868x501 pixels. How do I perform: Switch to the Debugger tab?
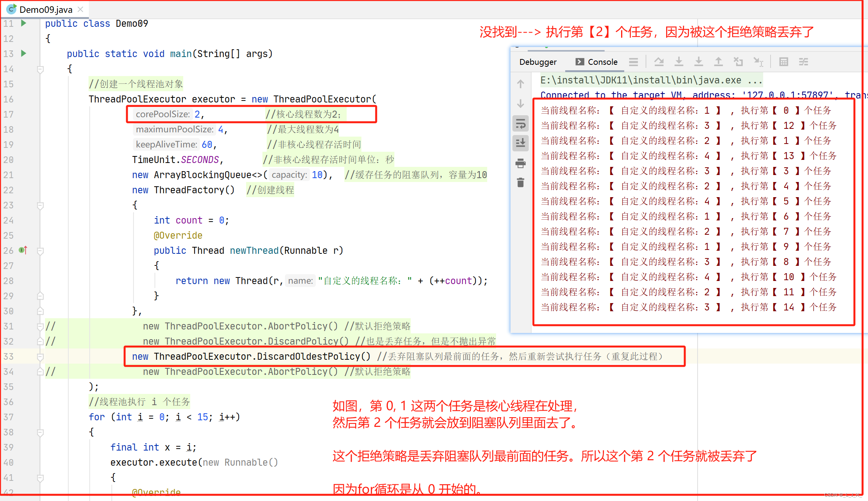[x=538, y=62]
